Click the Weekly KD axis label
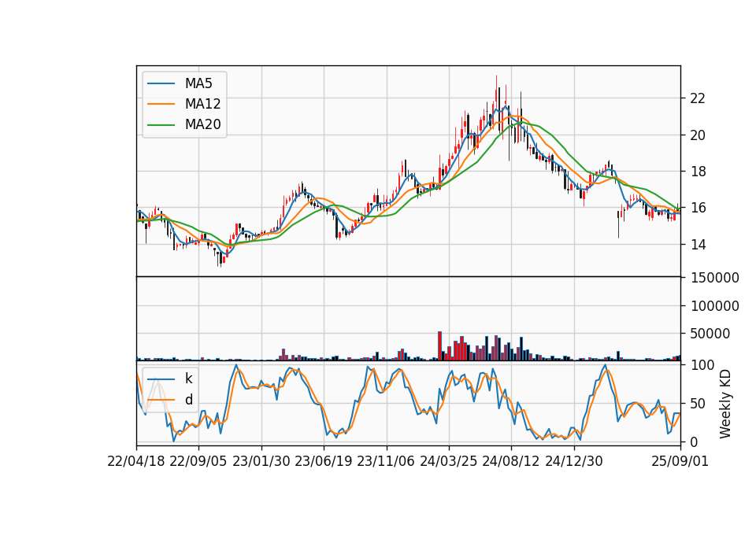Viewport: 756px width, 543px height. [725, 404]
